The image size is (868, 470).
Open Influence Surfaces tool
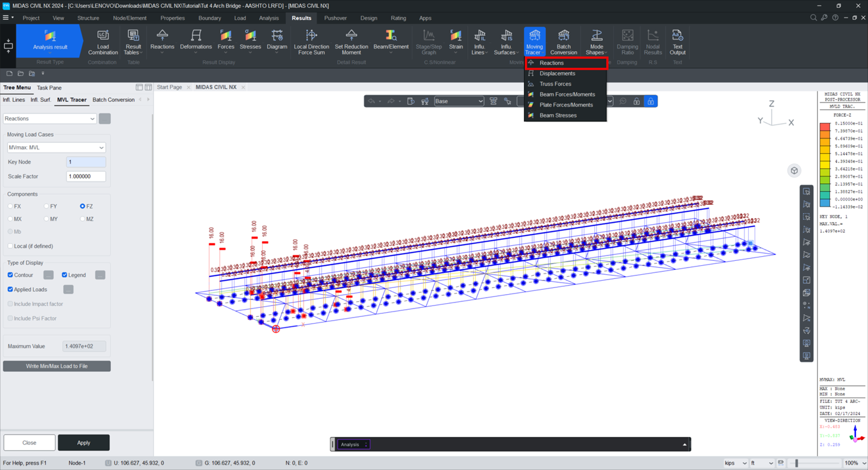coord(506,42)
